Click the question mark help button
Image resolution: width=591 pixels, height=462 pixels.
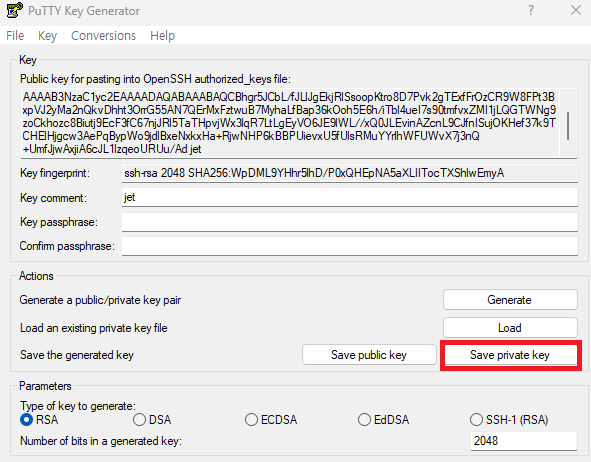click(531, 10)
